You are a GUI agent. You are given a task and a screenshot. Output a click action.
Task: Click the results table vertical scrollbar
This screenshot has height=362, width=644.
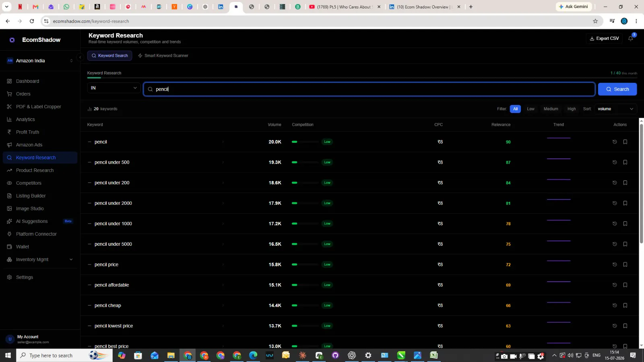(641, 183)
